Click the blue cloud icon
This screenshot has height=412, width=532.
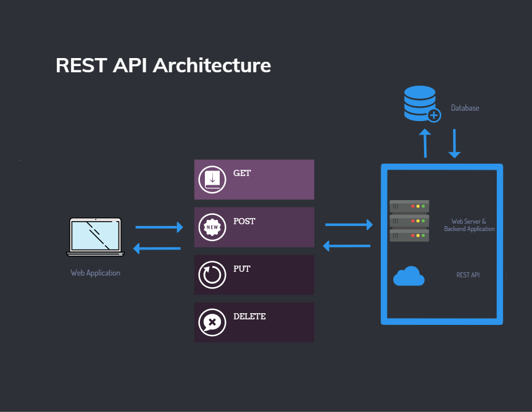(x=409, y=275)
